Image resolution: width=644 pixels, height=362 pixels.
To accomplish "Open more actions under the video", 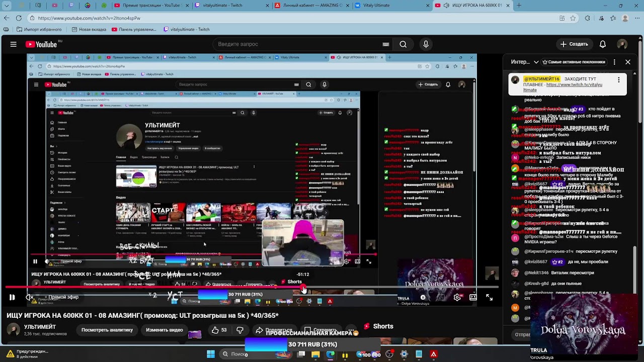I will pos(351,330).
